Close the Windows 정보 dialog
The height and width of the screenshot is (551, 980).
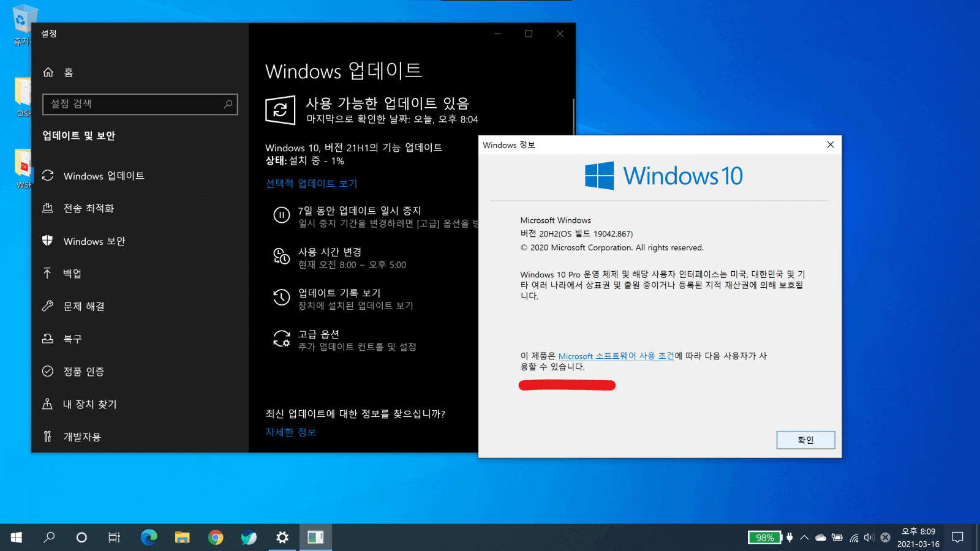pyautogui.click(x=830, y=145)
